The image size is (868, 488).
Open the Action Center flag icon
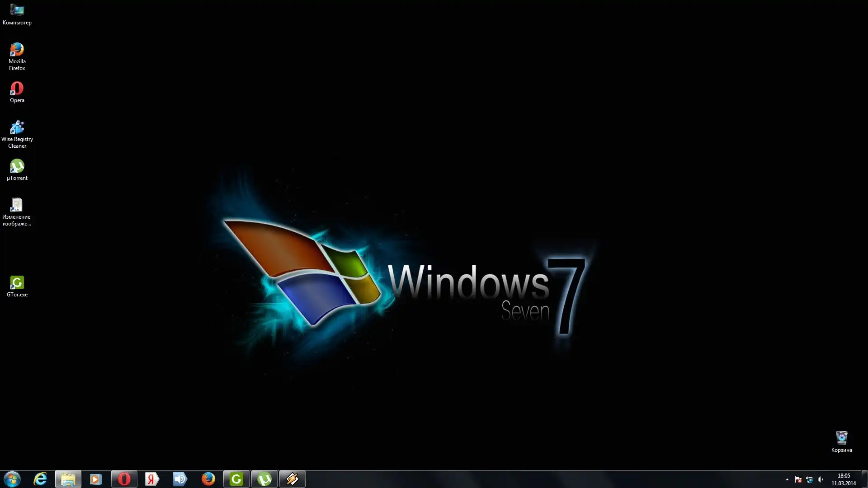798,479
